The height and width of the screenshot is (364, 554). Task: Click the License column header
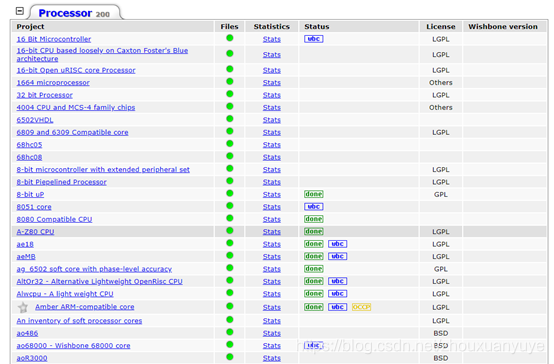[441, 27]
